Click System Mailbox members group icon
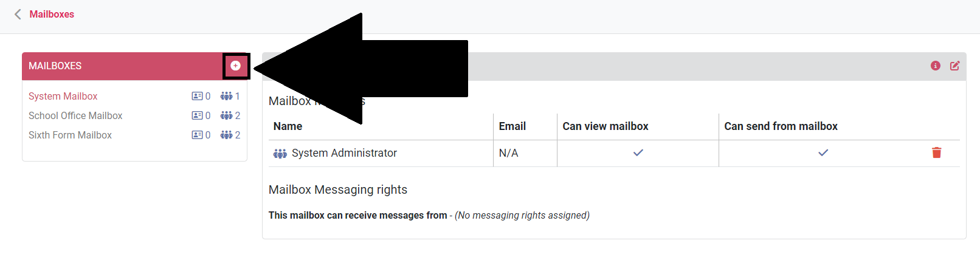The image size is (980, 280). 227,96
